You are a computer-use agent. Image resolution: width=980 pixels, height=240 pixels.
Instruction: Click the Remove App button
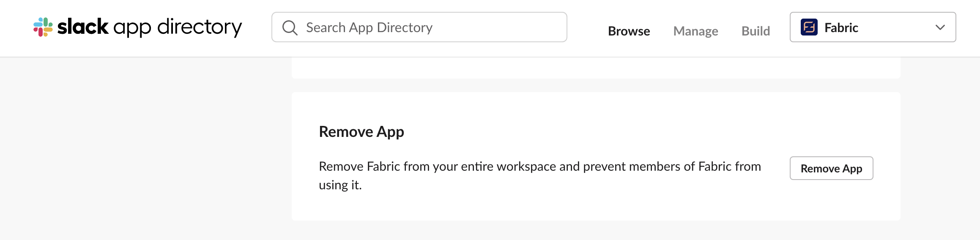click(x=832, y=168)
